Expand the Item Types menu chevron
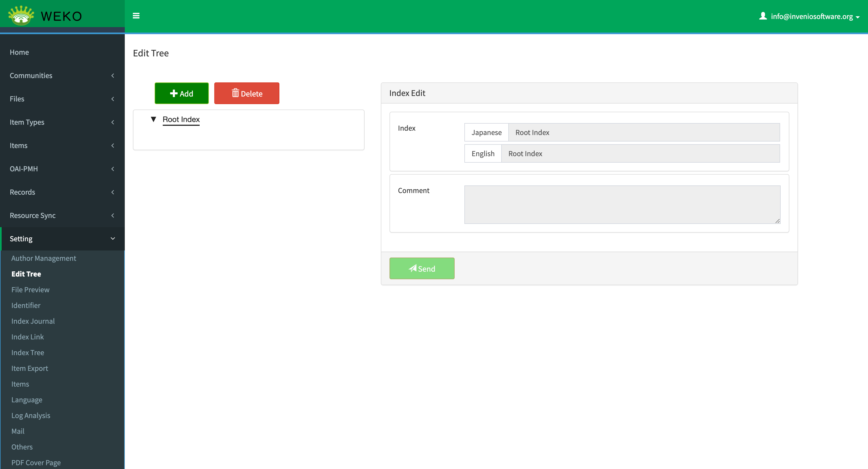 tap(113, 122)
